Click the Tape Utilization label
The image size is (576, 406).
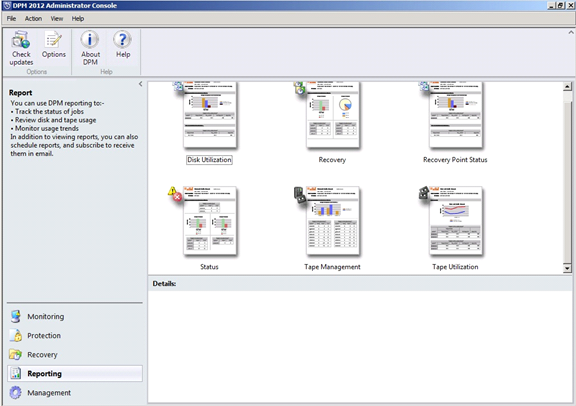coord(455,267)
